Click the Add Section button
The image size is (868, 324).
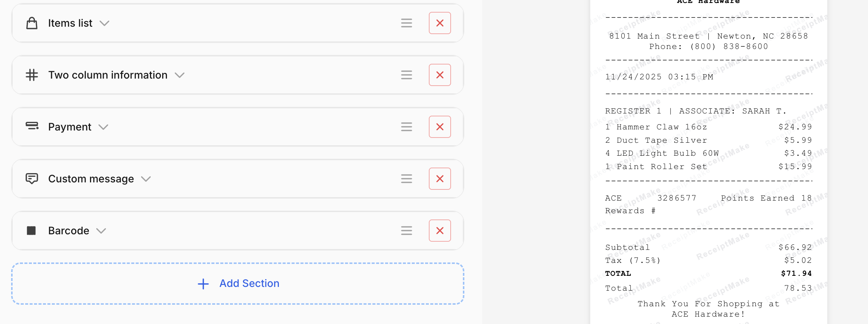click(238, 284)
